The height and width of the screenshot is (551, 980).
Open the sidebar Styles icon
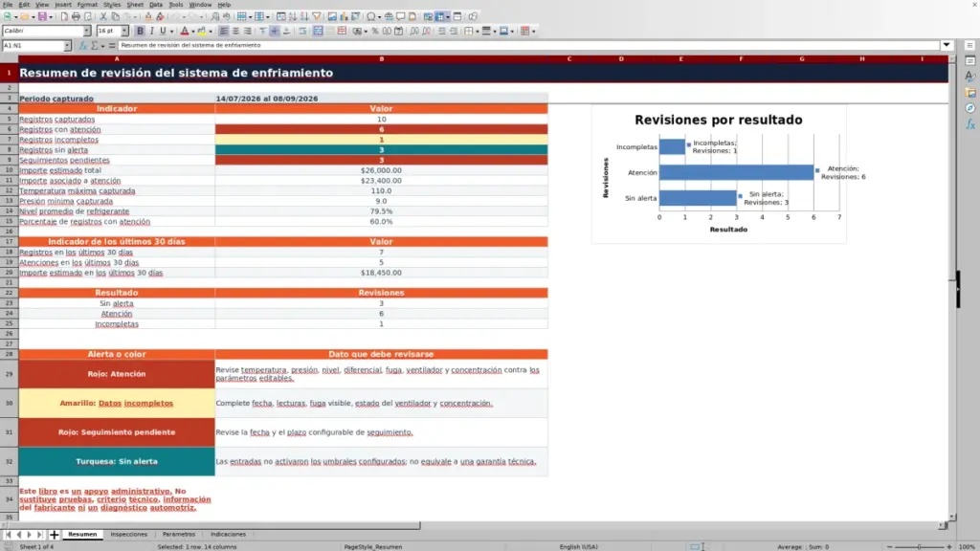coord(970,77)
